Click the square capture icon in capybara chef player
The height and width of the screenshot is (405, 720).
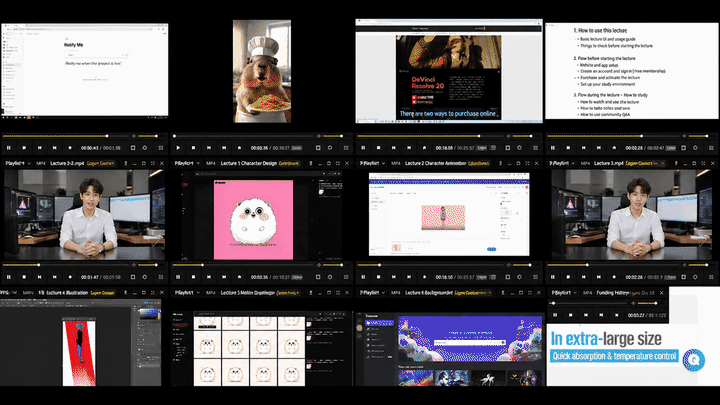click(318, 148)
